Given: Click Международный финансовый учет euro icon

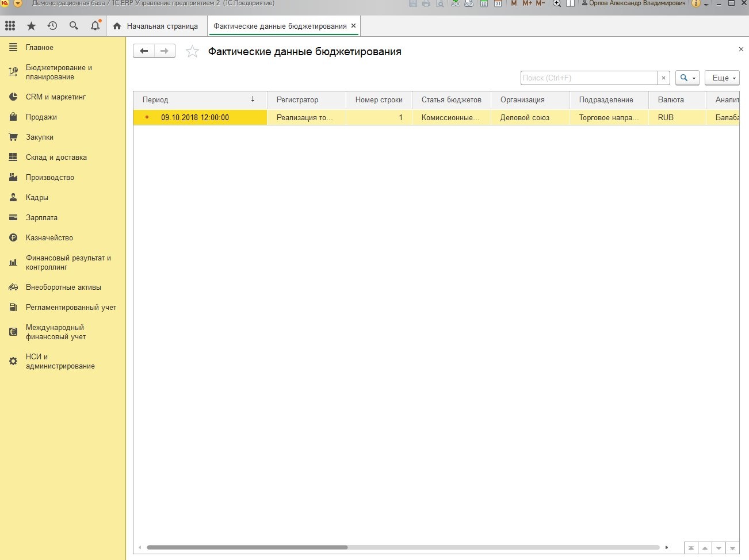Looking at the screenshot, I should point(13,332).
